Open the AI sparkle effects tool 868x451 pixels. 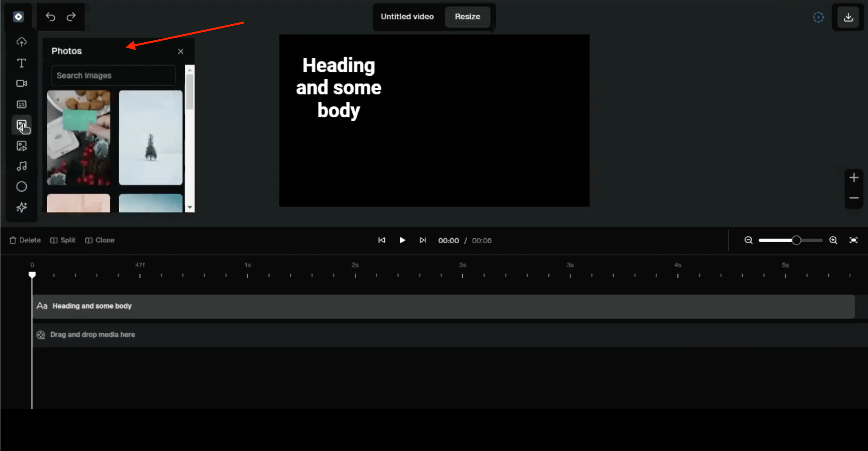click(22, 207)
